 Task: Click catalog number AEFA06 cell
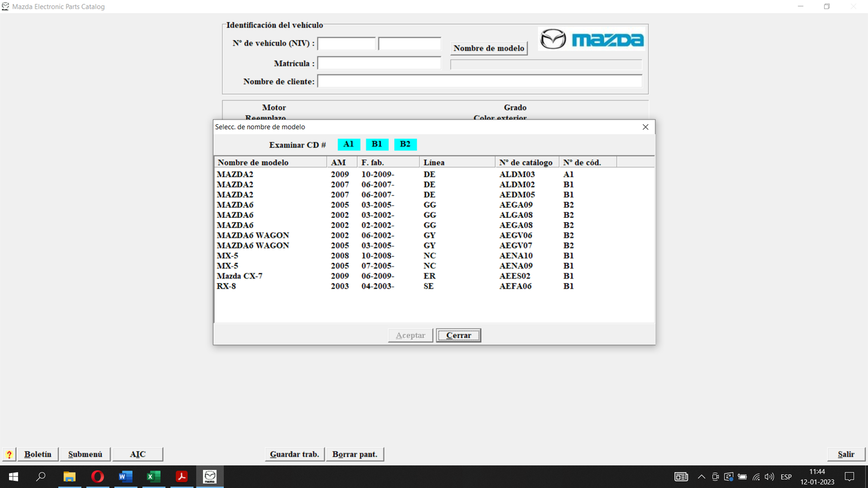point(515,286)
